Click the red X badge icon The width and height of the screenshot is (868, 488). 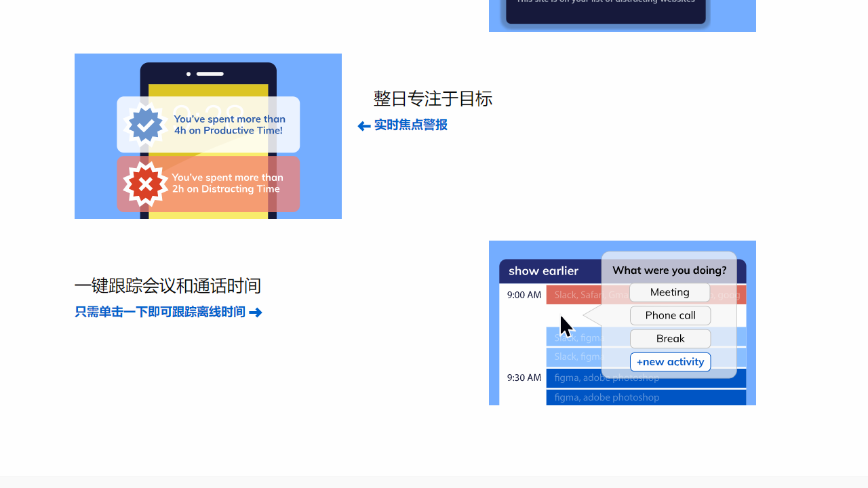pyautogui.click(x=146, y=184)
